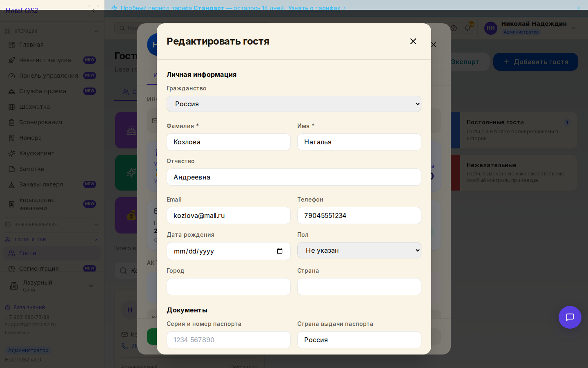Image resolution: width=588 pixels, height=368 pixels.
Task: Close the guest card panel behind dialog
Action: pyautogui.click(x=434, y=45)
